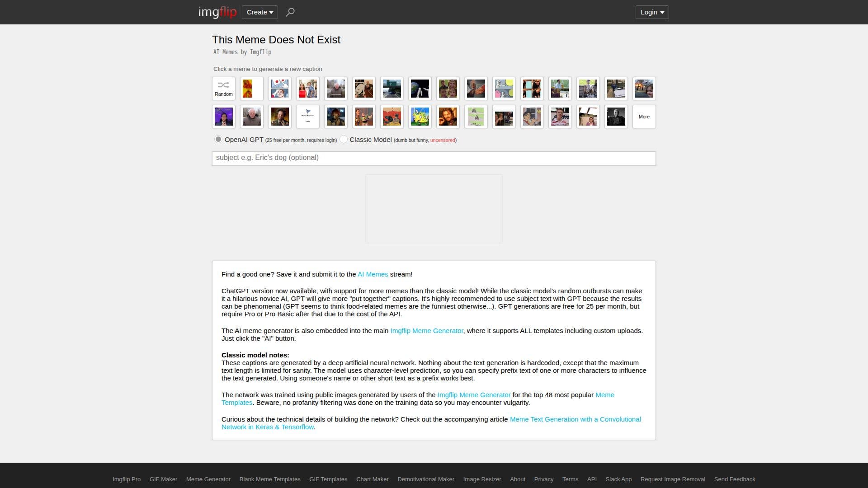Follow the Imgflip Meme Generator link after 'embedded into the main'

[427, 331]
